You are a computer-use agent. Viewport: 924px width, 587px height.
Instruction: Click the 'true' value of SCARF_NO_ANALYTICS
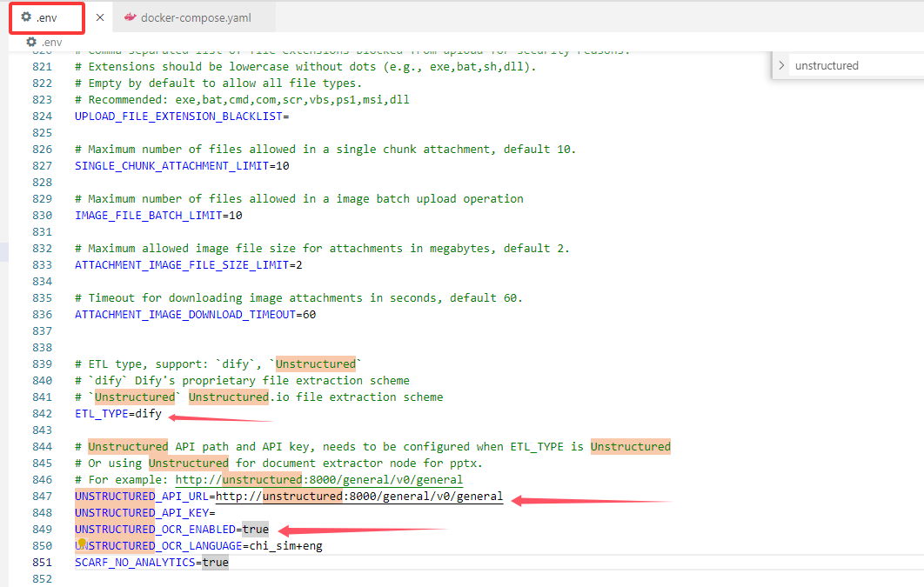coord(215,562)
